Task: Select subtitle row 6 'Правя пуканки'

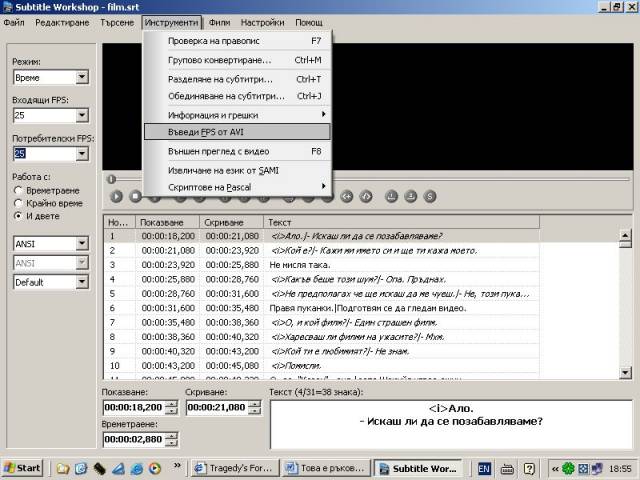Action: tap(322, 308)
